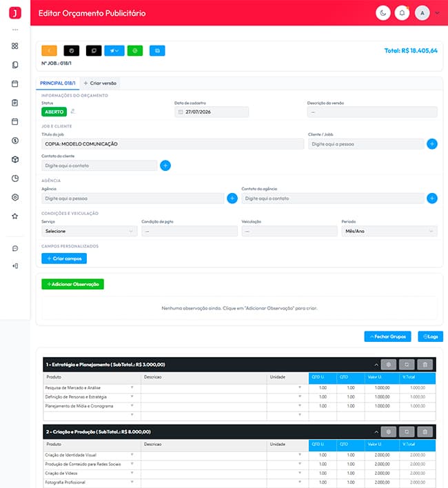The image size is (448, 488).
Task: Click the Adicionar Observação button
Action: tap(72, 284)
